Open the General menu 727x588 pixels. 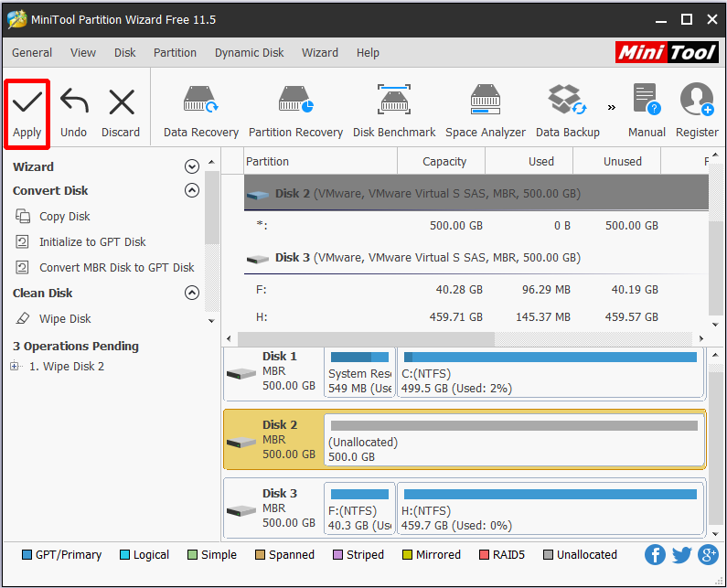[32, 53]
